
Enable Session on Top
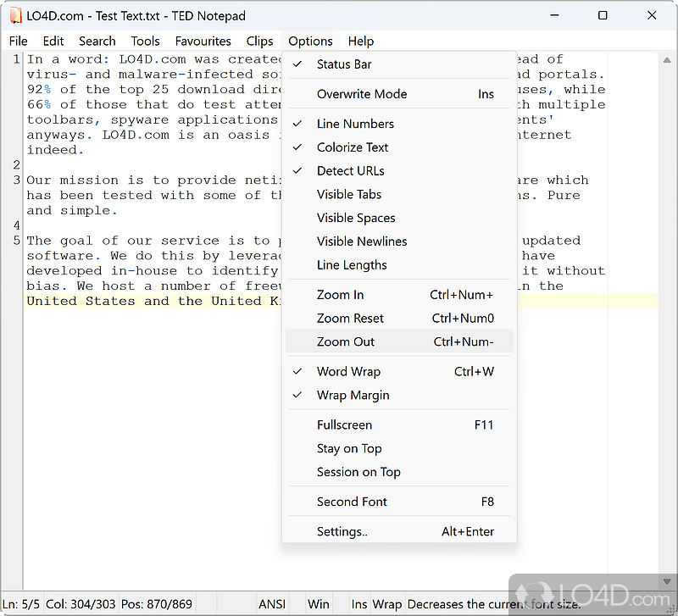click(x=399, y=472)
